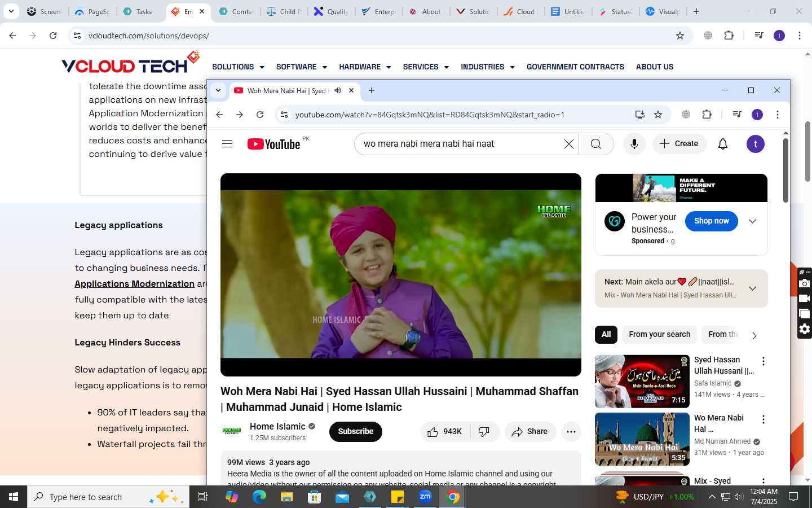
Task: Open YouTube notifications bell
Action: point(723,144)
